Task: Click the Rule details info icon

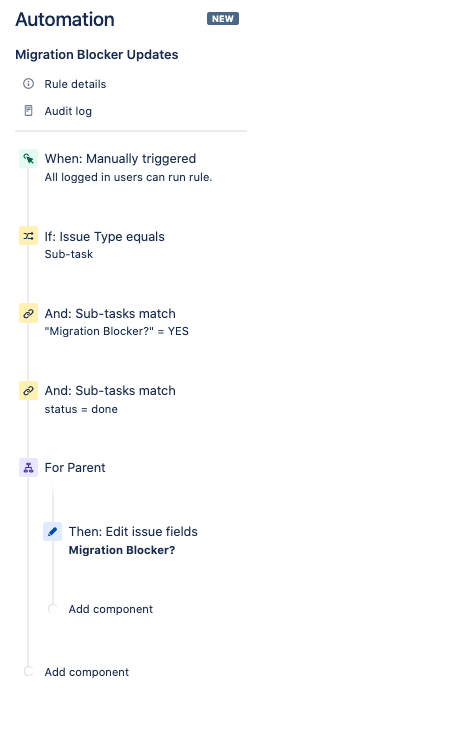Action: [x=28, y=84]
